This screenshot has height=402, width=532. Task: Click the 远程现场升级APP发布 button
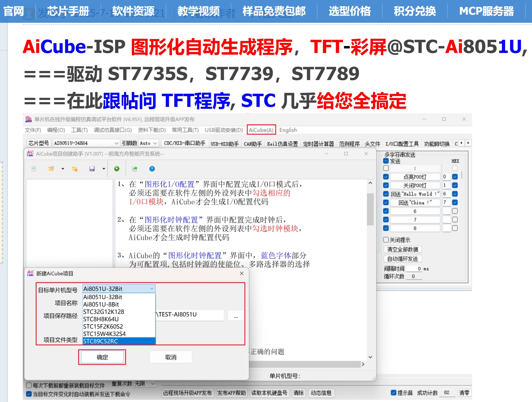(x=188, y=393)
